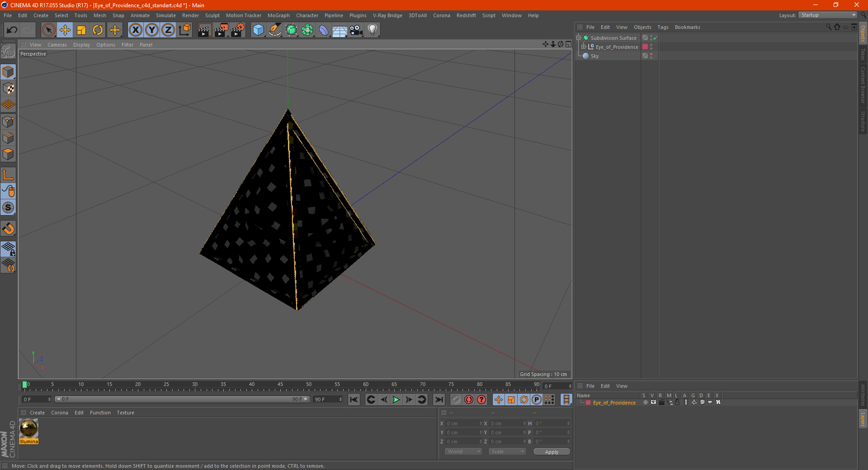The height and width of the screenshot is (470, 868).
Task: Switch to Texture mode
Action: pyautogui.click(x=8, y=89)
